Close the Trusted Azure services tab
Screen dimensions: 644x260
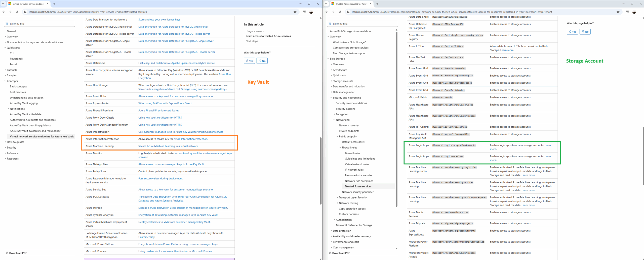[370, 4]
